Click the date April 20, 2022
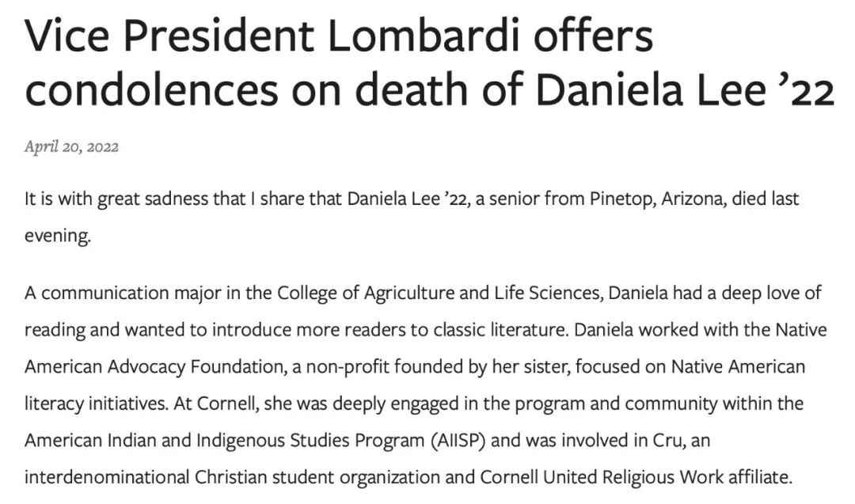Image resolution: width=855 pixels, height=504 pixels. pyautogui.click(x=71, y=147)
